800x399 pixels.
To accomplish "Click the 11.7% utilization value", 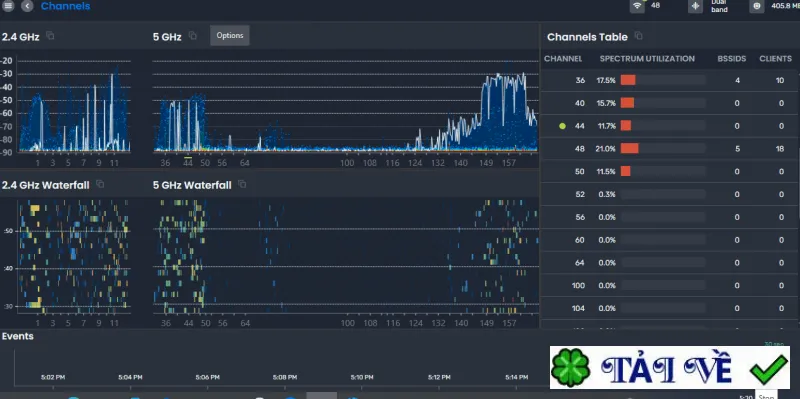I will pos(607,126).
